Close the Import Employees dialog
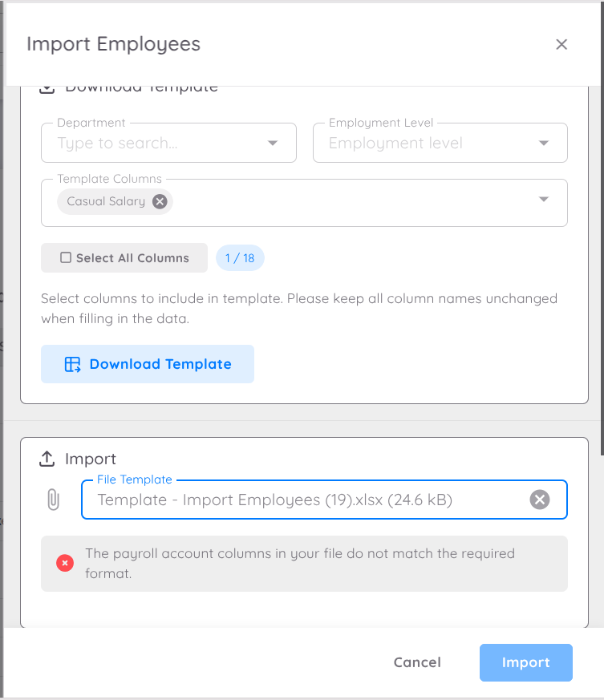604x700 pixels. click(561, 44)
